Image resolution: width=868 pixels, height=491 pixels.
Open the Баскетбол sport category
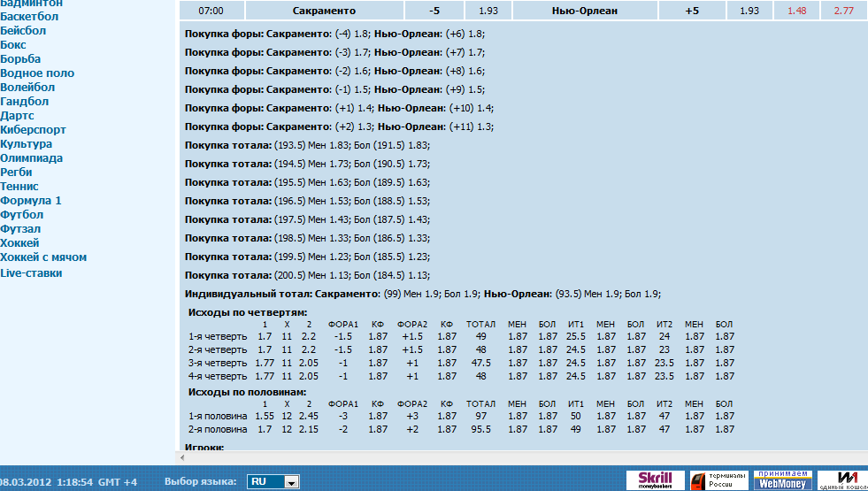tap(29, 17)
